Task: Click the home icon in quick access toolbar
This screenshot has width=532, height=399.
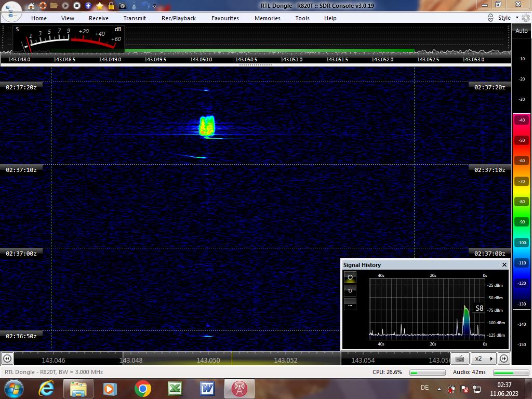Action: (x=31, y=6)
